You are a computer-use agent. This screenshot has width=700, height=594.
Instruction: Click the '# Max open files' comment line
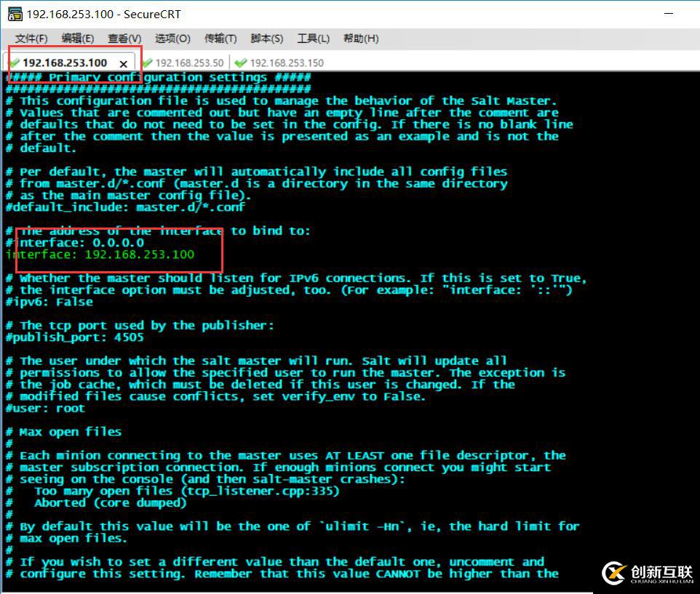63,432
